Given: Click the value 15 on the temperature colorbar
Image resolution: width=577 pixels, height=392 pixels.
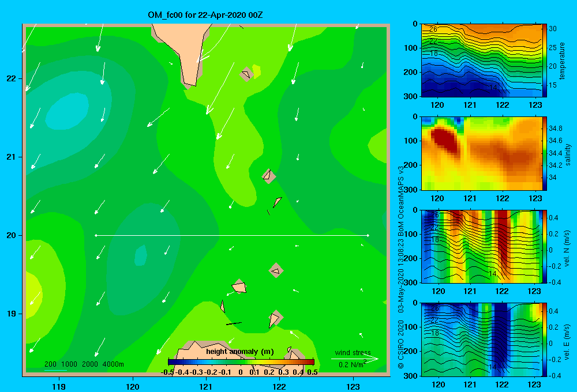Looking at the screenshot, I should tap(552, 85).
